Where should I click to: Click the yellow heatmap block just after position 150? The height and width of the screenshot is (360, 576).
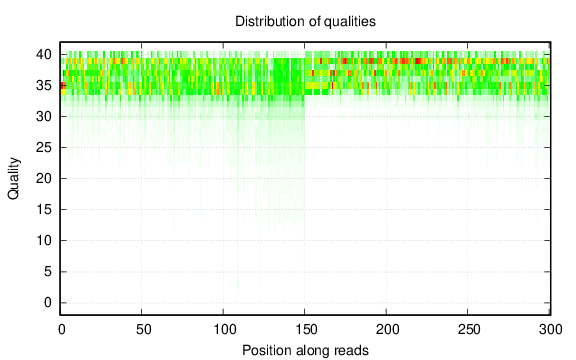click(x=316, y=86)
